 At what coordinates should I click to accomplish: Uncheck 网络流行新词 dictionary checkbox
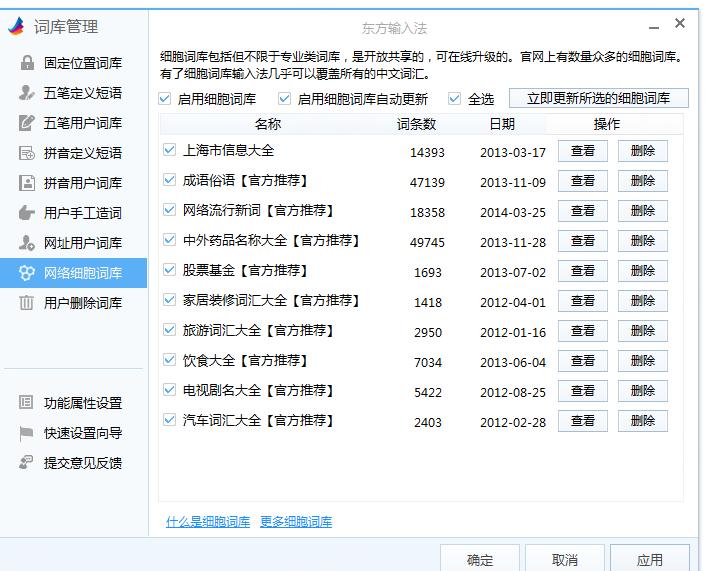169,209
